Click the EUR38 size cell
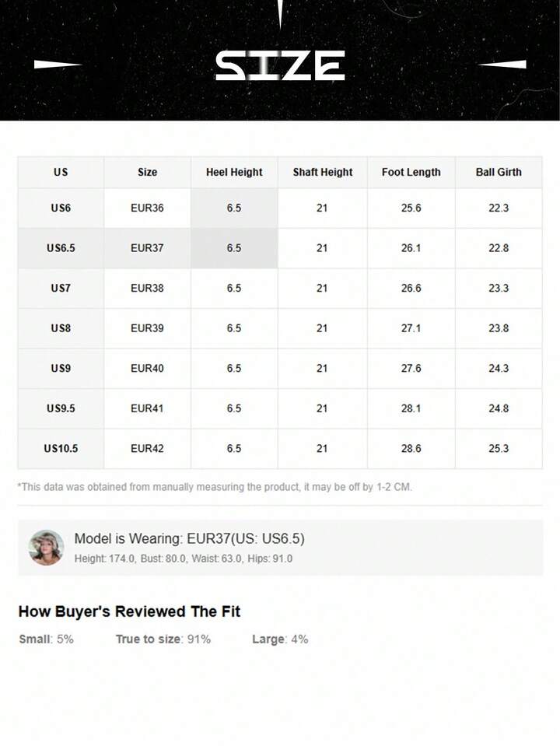The width and height of the screenshot is (560, 746). (147, 288)
